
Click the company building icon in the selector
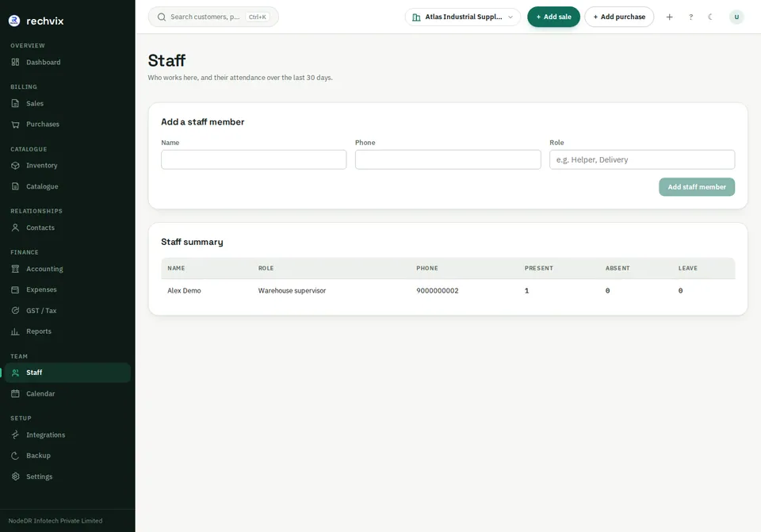coord(416,17)
